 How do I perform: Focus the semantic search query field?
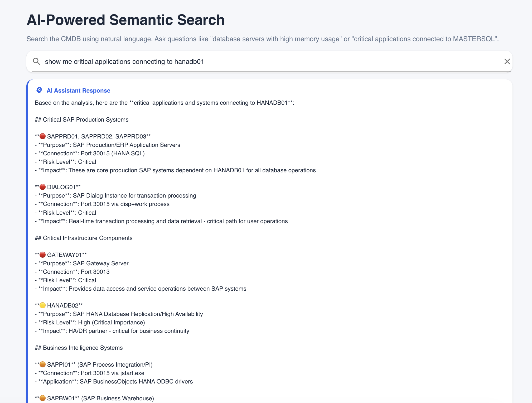[264, 61]
